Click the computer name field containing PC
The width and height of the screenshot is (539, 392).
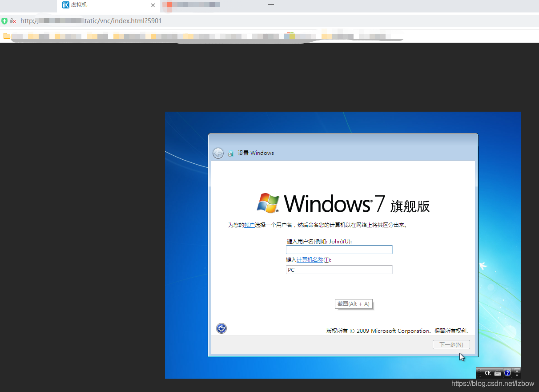coord(339,270)
